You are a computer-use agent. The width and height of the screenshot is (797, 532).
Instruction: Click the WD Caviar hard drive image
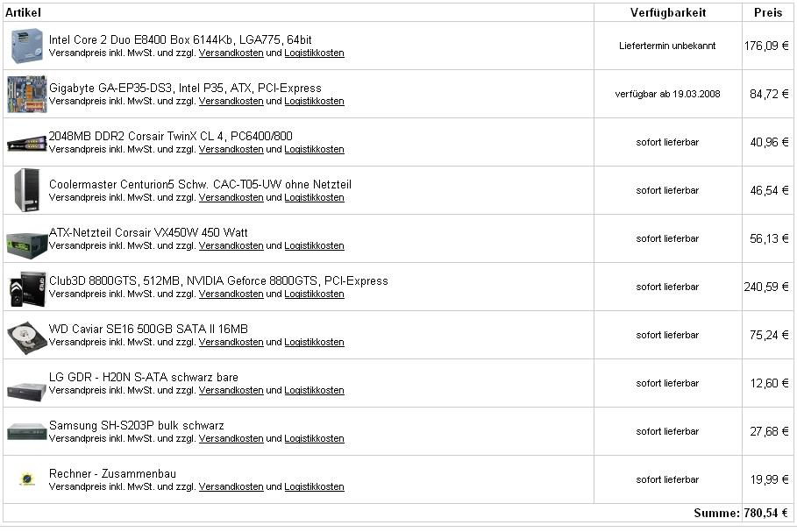pyautogui.click(x=27, y=337)
